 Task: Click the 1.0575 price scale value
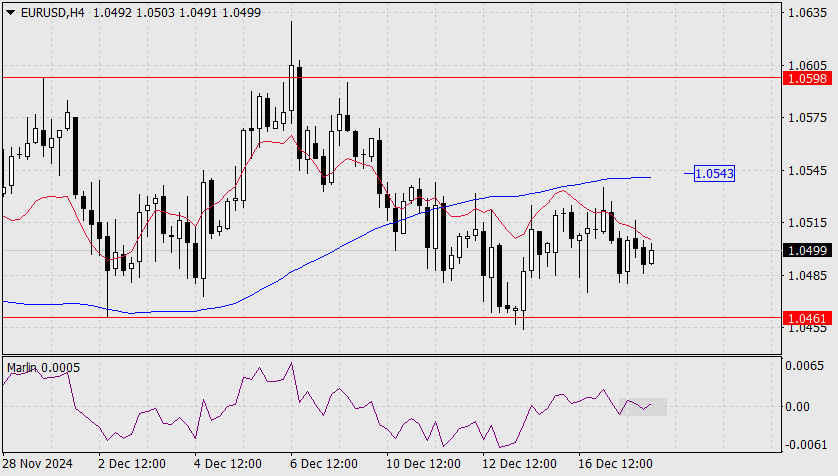808,118
